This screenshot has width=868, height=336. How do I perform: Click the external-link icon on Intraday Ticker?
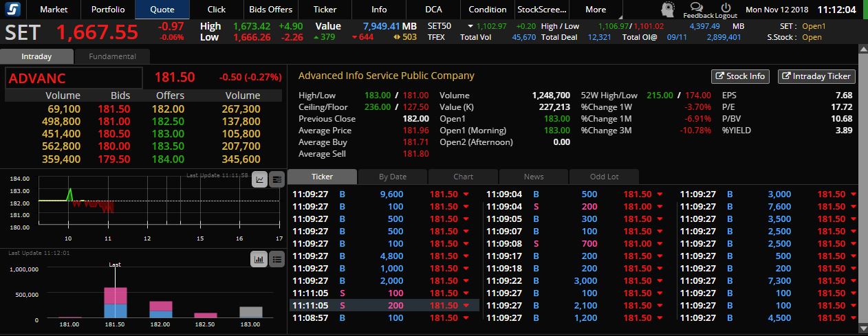pyautogui.click(x=787, y=76)
